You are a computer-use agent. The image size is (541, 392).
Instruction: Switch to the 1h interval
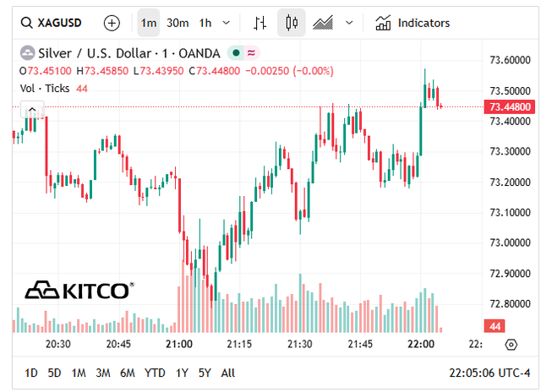click(205, 23)
